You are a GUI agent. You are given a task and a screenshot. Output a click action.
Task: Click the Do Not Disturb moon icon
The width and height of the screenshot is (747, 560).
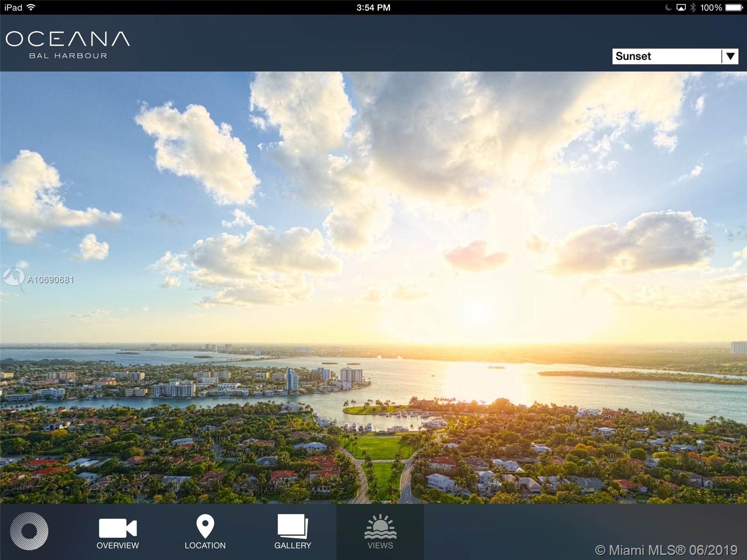point(668,7)
